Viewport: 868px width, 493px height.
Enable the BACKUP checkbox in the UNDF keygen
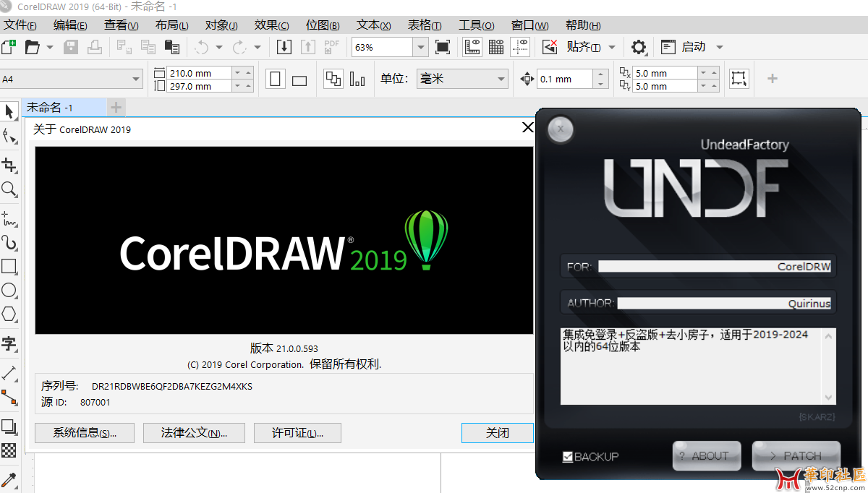[x=569, y=456]
